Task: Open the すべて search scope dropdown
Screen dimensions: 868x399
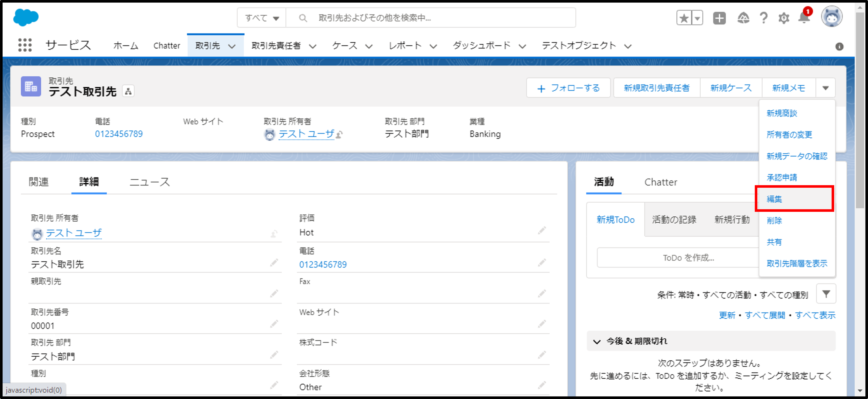Action: pyautogui.click(x=262, y=18)
